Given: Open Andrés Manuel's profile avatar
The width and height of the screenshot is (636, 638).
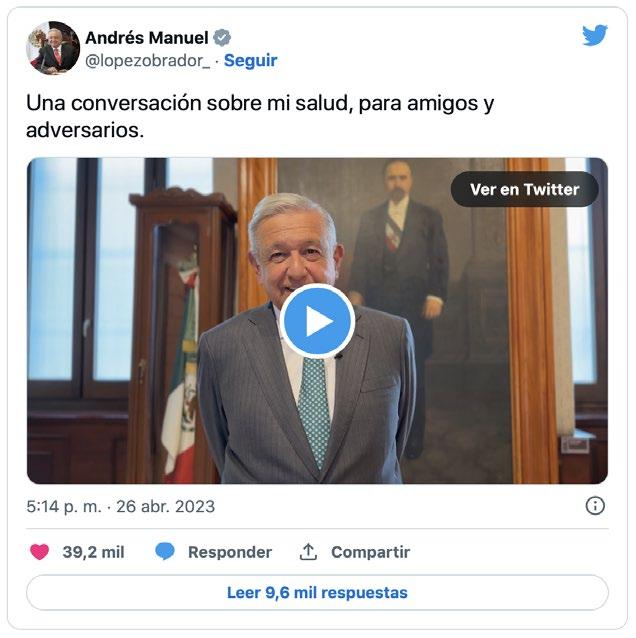Looking at the screenshot, I should 53,48.
